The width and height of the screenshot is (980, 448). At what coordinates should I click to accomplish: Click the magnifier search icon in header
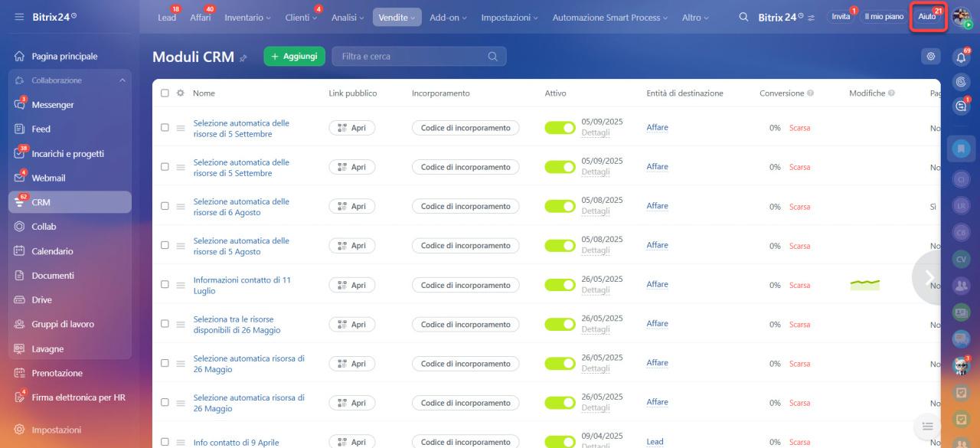coord(743,17)
